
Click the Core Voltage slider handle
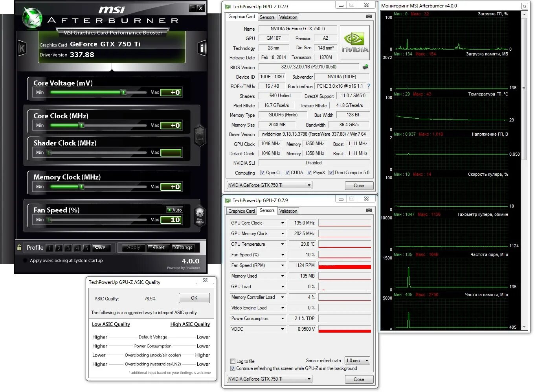click(x=123, y=92)
